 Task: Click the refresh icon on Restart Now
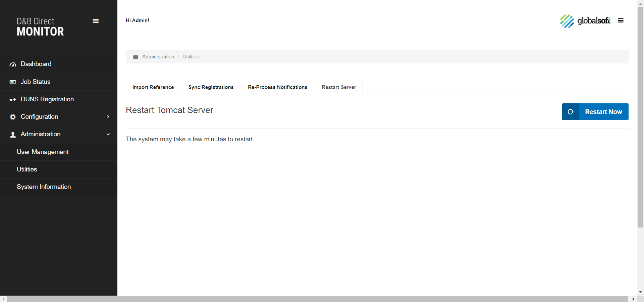571,112
